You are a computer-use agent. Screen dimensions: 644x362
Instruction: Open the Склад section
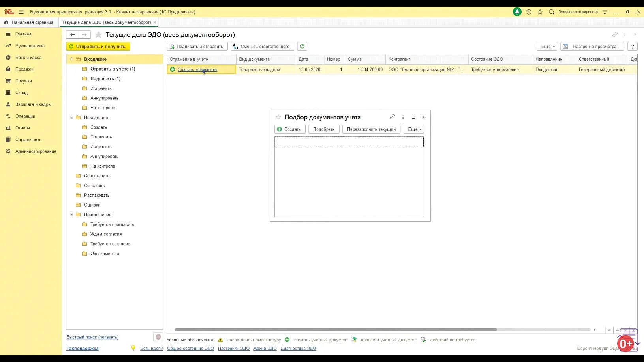coord(21,93)
